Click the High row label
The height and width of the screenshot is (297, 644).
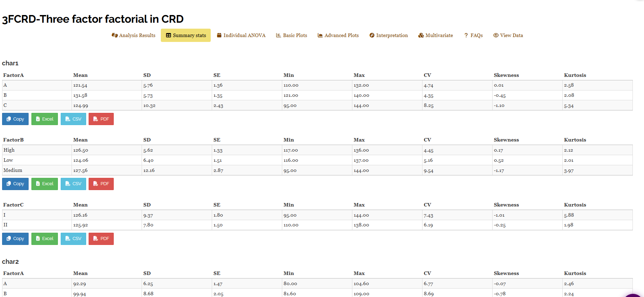[9, 150]
